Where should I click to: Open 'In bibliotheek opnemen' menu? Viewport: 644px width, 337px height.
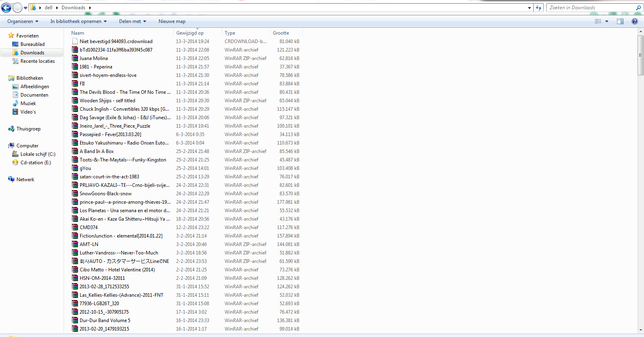[x=78, y=21]
